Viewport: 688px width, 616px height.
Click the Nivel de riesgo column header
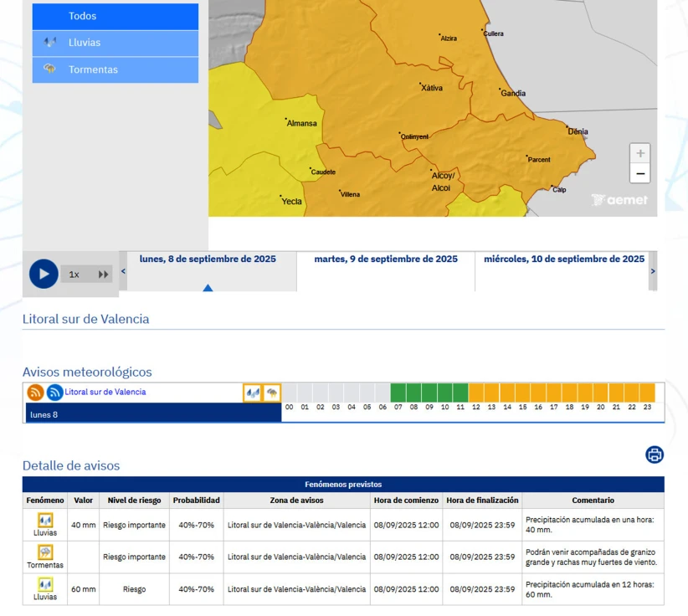134,501
